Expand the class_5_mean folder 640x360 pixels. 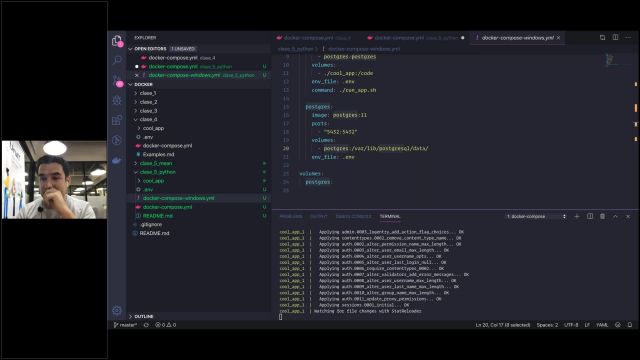(x=155, y=163)
